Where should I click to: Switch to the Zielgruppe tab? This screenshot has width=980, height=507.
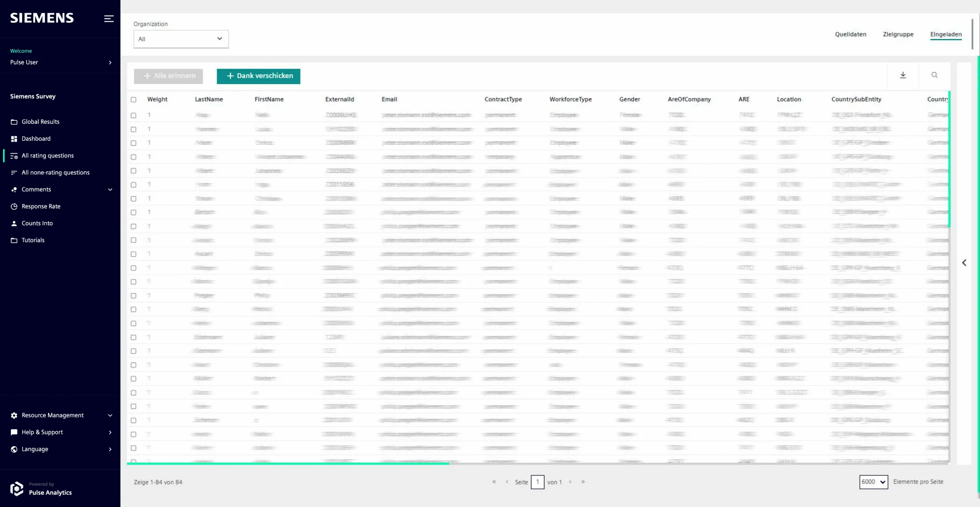pos(898,34)
